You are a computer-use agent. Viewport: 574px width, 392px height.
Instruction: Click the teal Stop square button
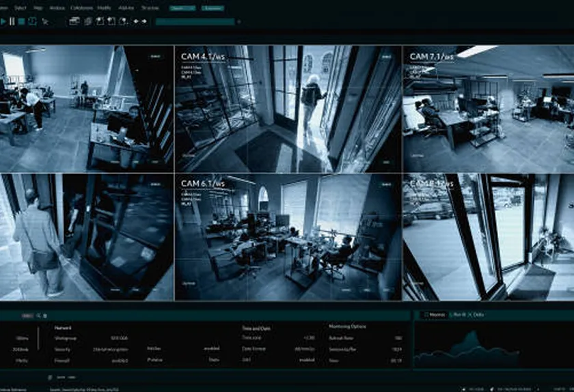[22, 22]
